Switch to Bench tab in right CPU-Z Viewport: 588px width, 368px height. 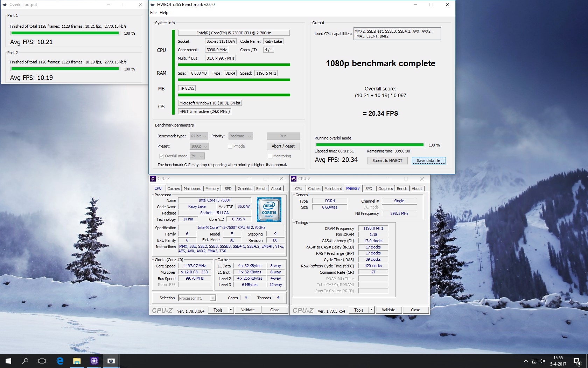(x=402, y=189)
